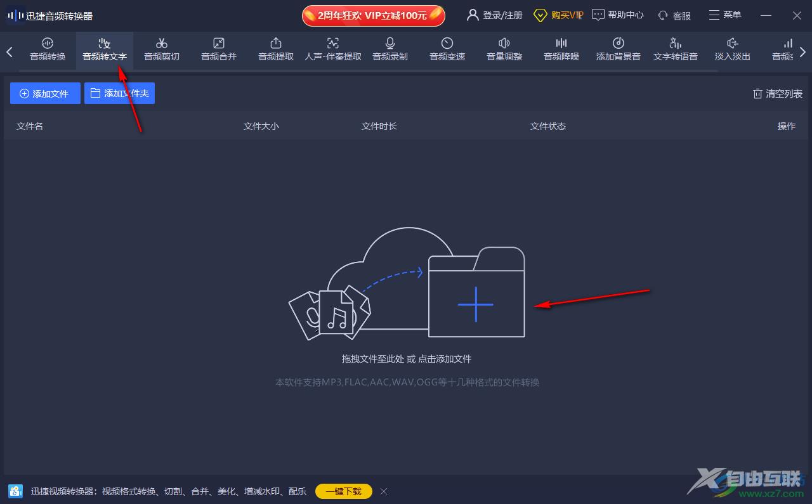Dismiss the bottom 迅捷视频转换器 ad bar
The height and width of the screenshot is (504, 812).
tap(384, 491)
